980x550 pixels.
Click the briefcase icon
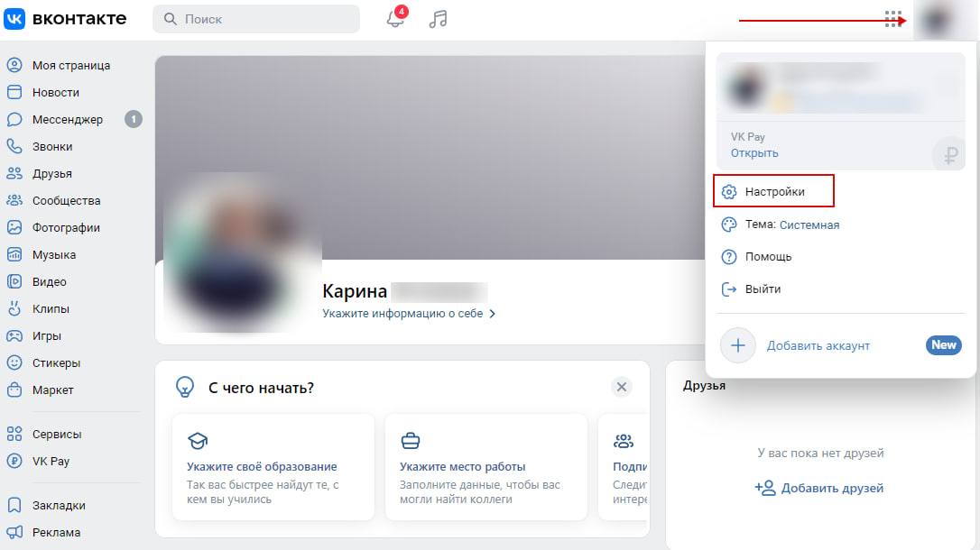tap(411, 441)
